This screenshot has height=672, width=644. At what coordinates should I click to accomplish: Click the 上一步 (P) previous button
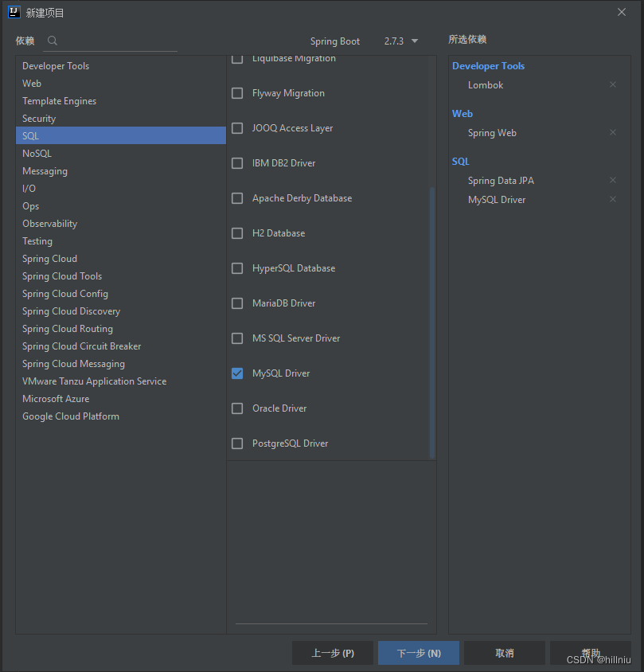[x=333, y=653]
